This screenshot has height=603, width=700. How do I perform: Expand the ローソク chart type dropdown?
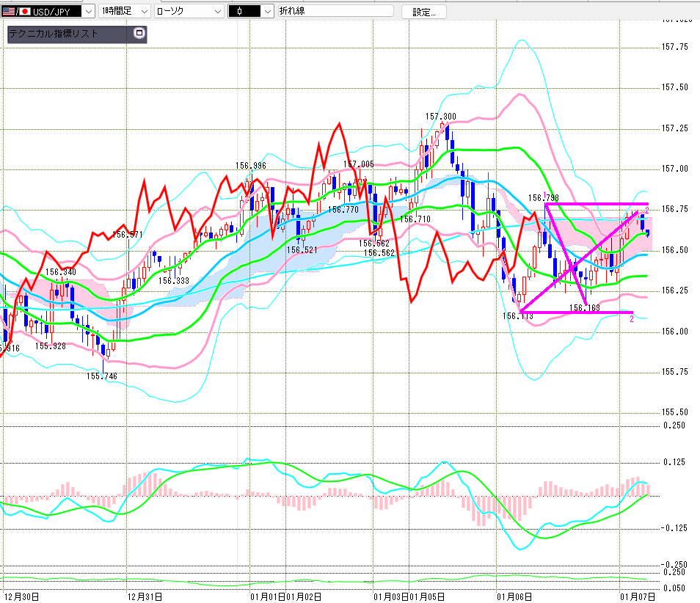(x=217, y=12)
